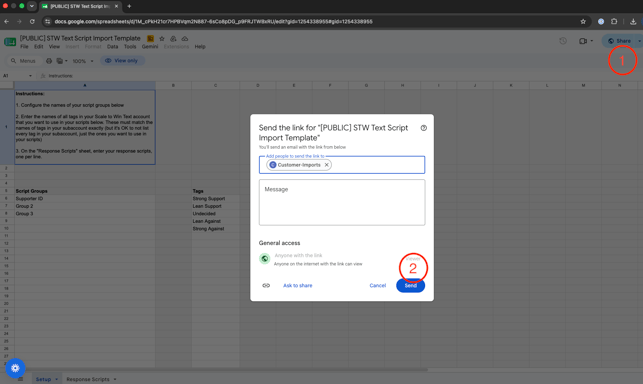Screen dimensions: 643x384
Task: Select the Group 2 cell
Action: [x=85, y=206]
